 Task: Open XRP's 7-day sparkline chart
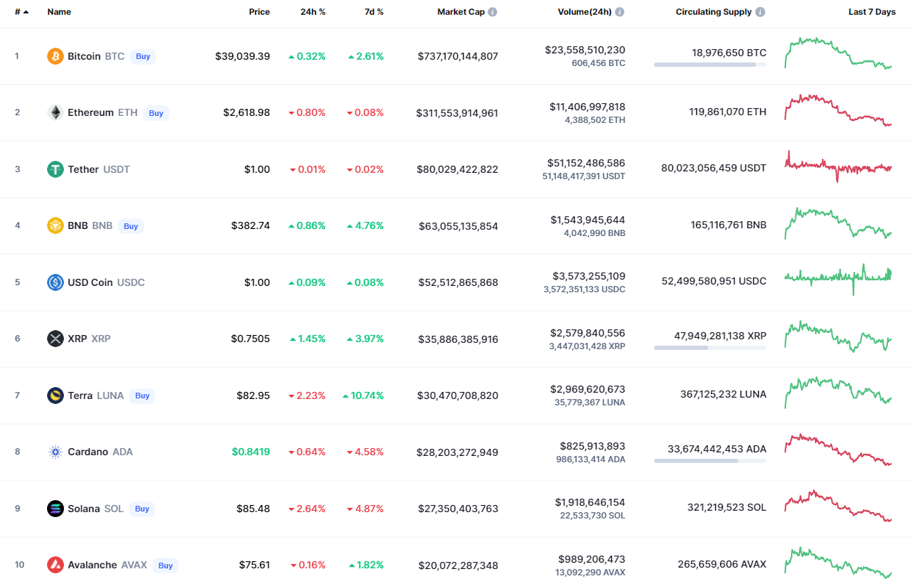click(x=838, y=337)
